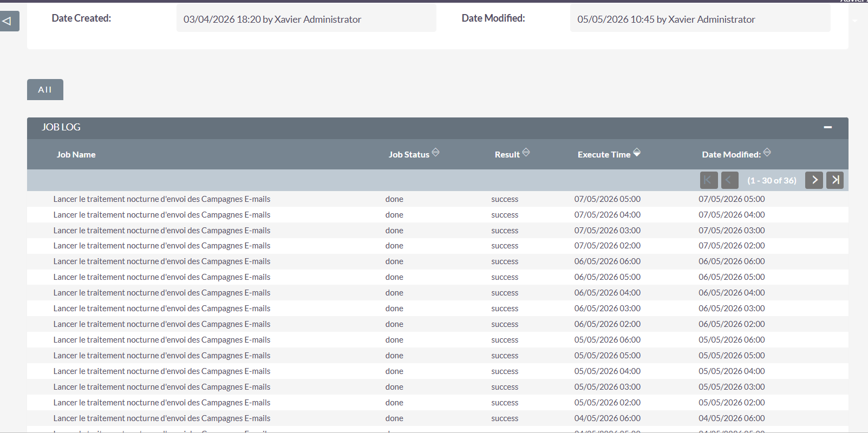Image resolution: width=868 pixels, height=433 pixels.
Task: Sort by Result column arrow
Action: pyautogui.click(x=526, y=153)
